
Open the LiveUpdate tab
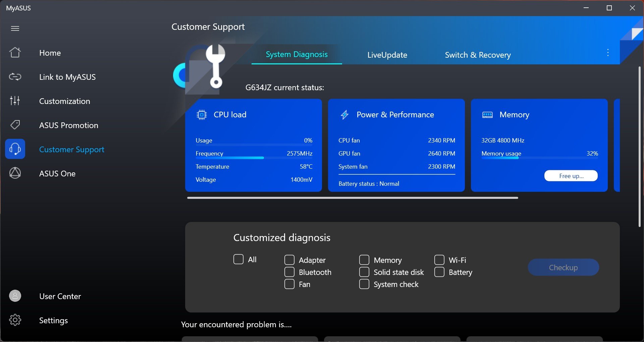click(387, 55)
